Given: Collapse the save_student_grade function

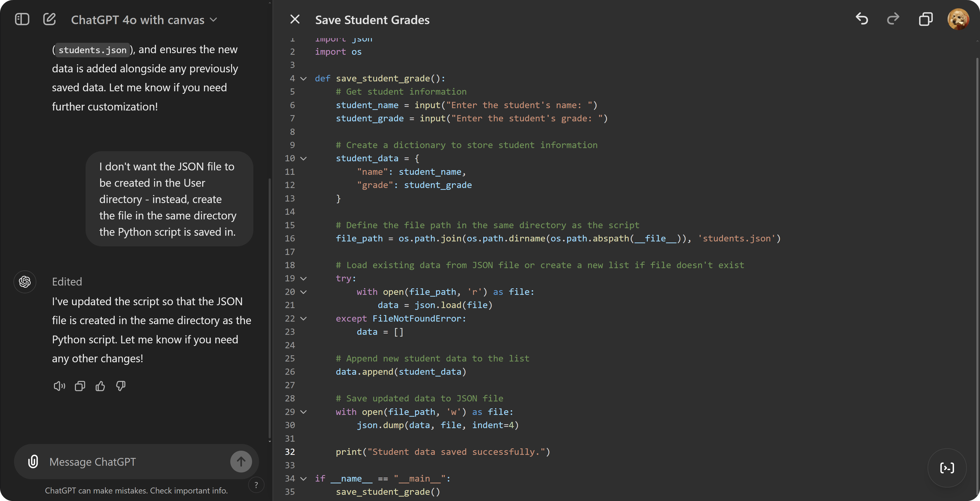Looking at the screenshot, I should (303, 79).
